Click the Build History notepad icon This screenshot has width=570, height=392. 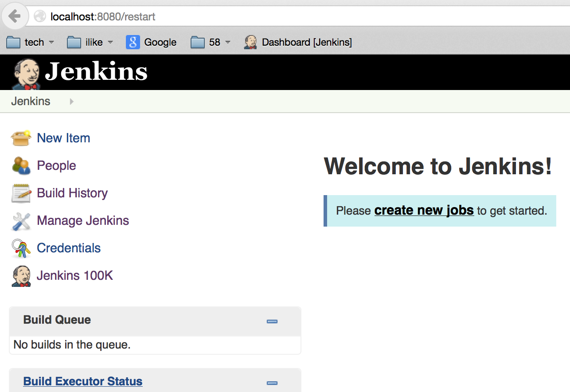point(21,193)
